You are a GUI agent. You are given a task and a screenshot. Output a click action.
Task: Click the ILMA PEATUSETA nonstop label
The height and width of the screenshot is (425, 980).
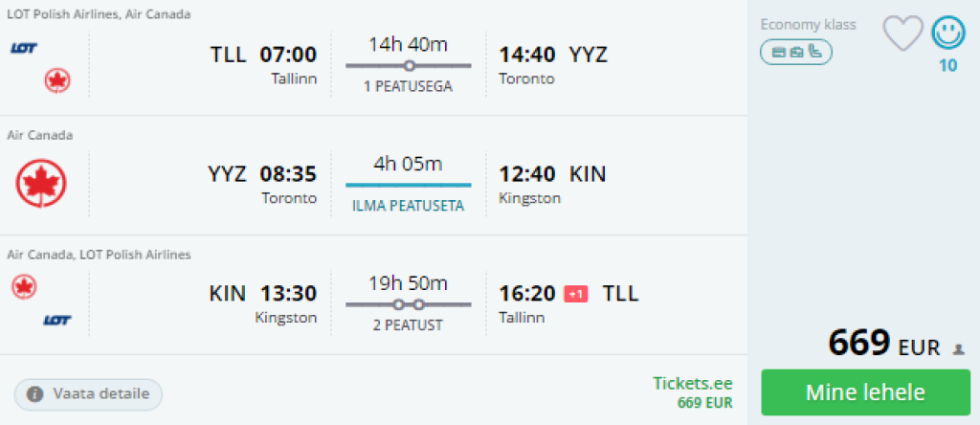(x=408, y=206)
